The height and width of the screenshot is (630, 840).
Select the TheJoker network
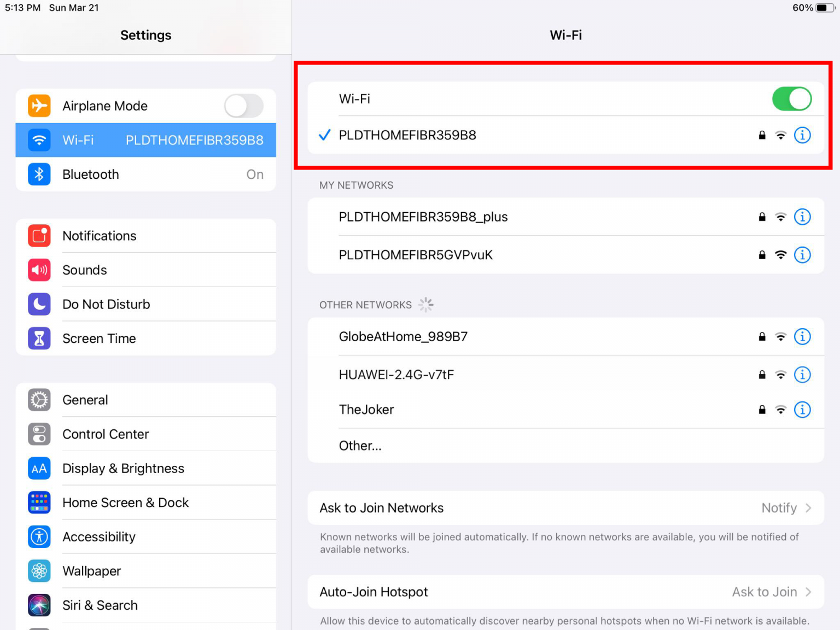point(366,409)
